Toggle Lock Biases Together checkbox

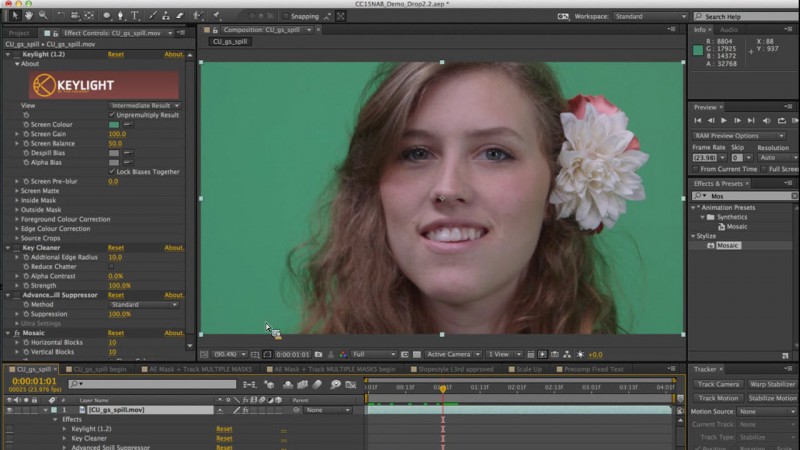(x=112, y=172)
